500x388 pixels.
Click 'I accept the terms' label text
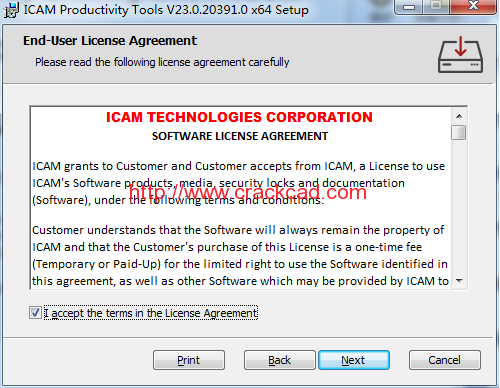[151, 313]
